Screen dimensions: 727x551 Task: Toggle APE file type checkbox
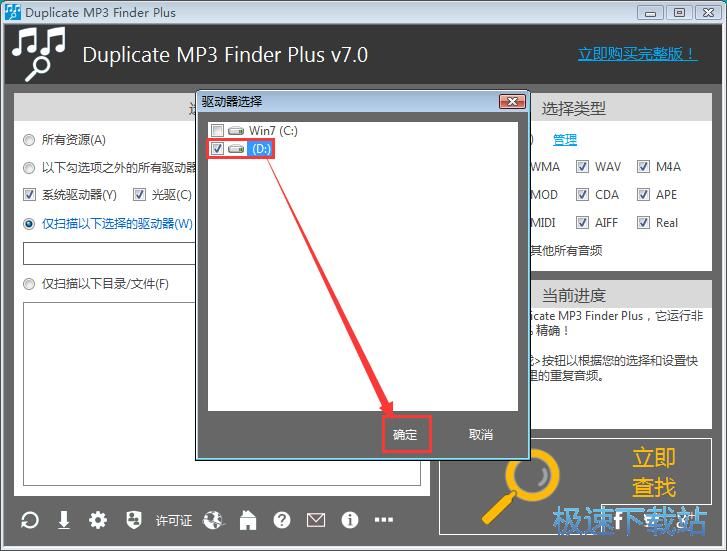pos(643,195)
